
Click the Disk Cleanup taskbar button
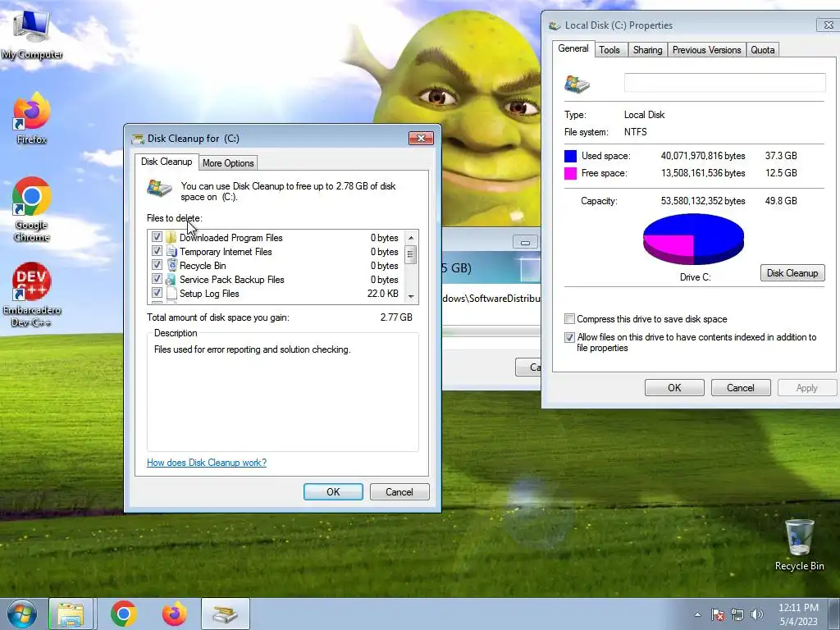pyautogui.click(x=226, y=614)
